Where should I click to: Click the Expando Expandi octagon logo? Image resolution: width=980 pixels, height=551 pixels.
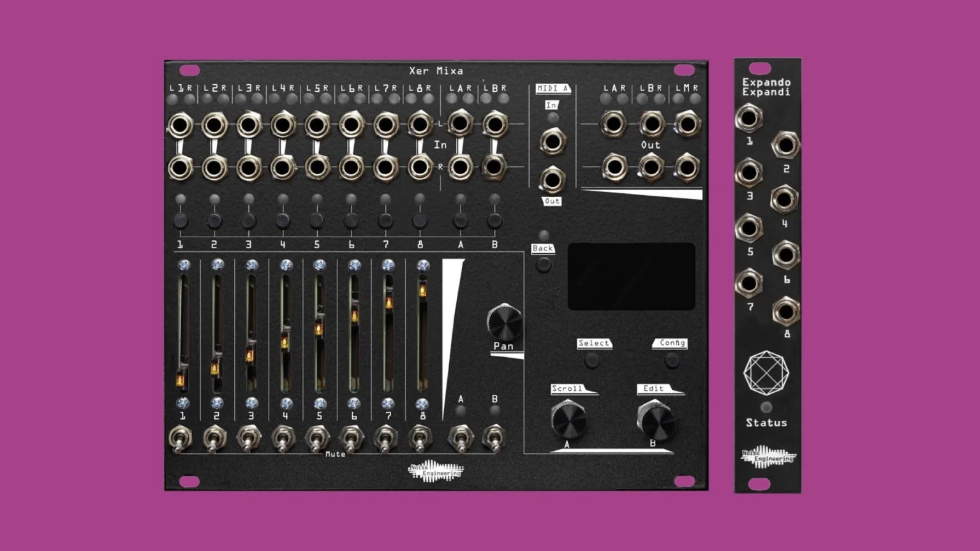(x=766, y=373)
